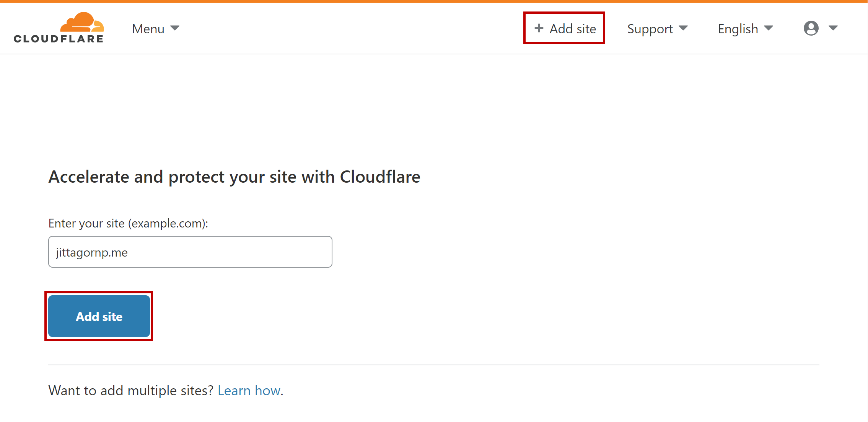The width and height of the screenshot is (868, 422).
Task: Click the plus icon in header
Action: (x=539, y=28)
